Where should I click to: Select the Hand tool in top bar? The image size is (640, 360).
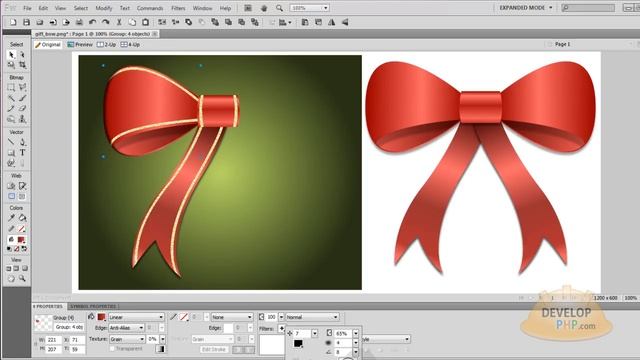pyautogui.click(x=264, y=8)
